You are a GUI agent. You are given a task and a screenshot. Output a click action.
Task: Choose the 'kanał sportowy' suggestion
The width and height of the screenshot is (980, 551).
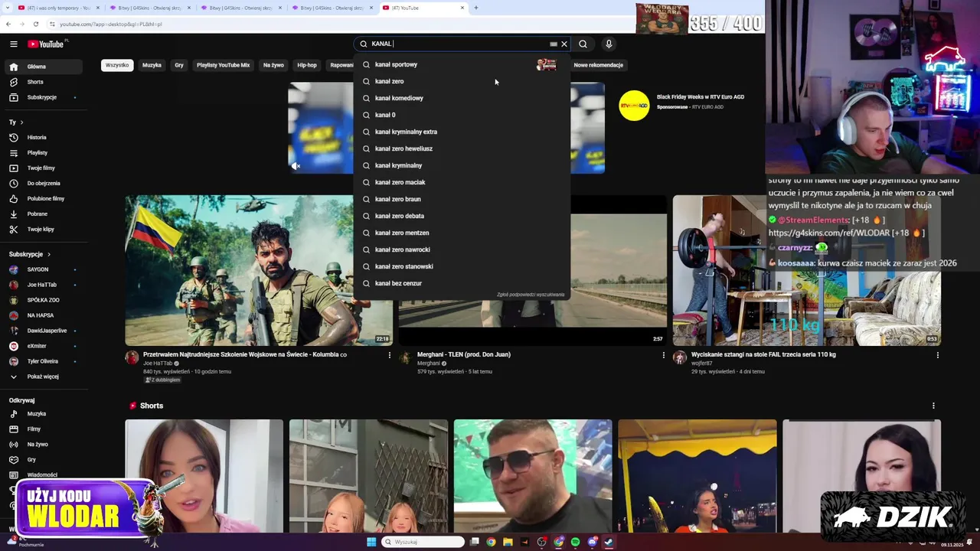point(462,64)
